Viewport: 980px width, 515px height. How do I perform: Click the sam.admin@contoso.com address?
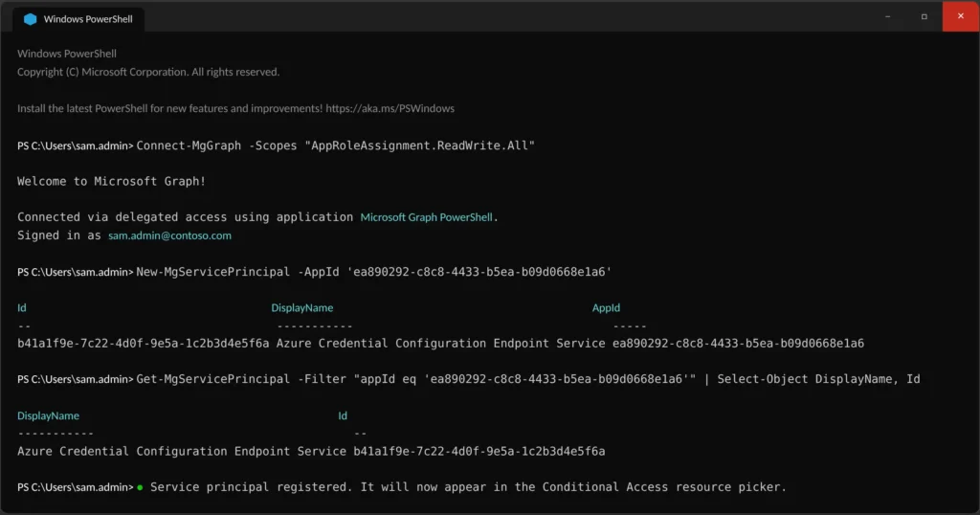point(170,235)
